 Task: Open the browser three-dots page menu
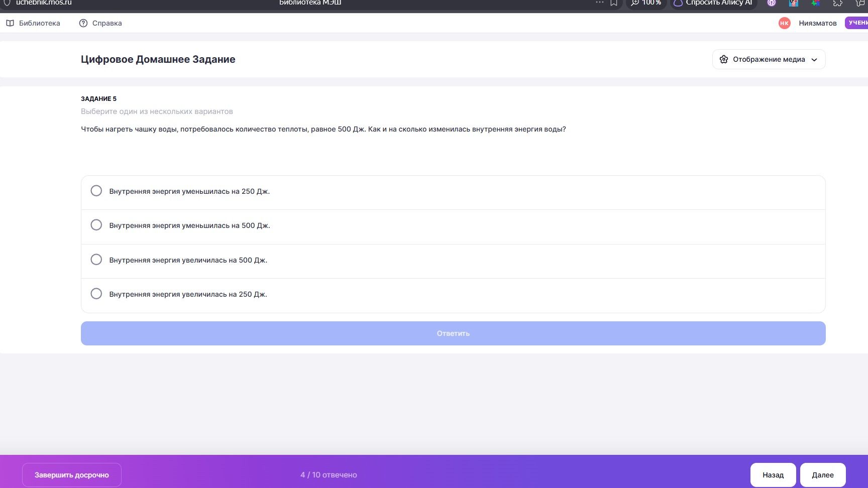(x=600, y=3)
